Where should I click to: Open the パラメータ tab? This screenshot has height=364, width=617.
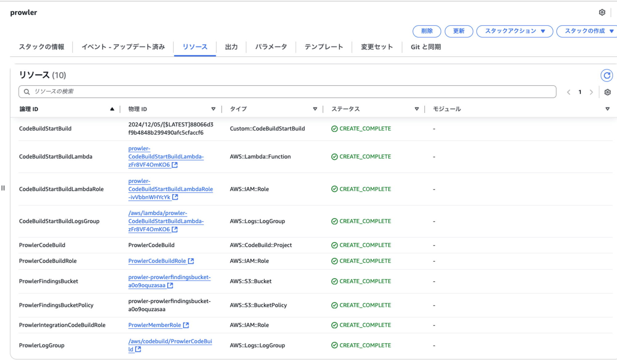pos(271,47)
